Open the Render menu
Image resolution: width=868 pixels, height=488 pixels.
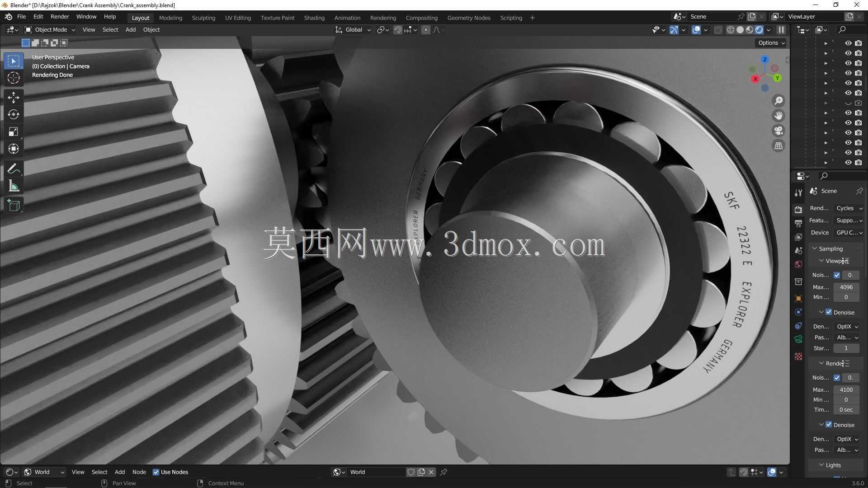point(60,17)
